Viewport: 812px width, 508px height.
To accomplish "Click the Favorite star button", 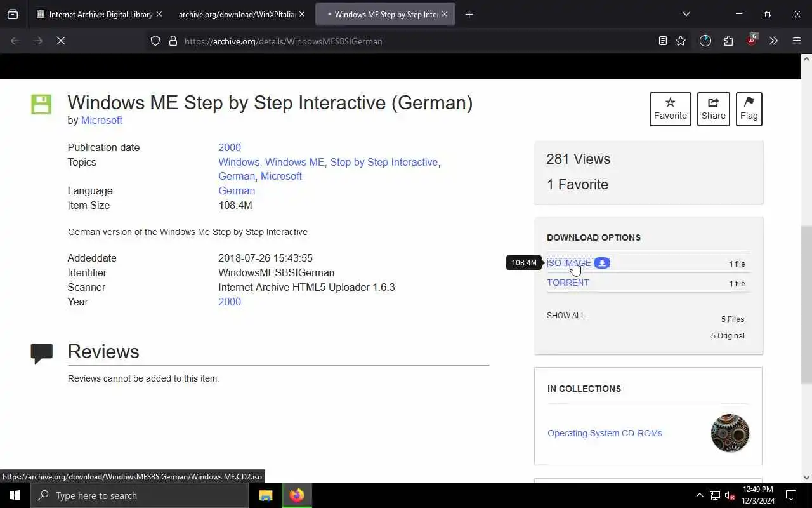I will 671,109.
